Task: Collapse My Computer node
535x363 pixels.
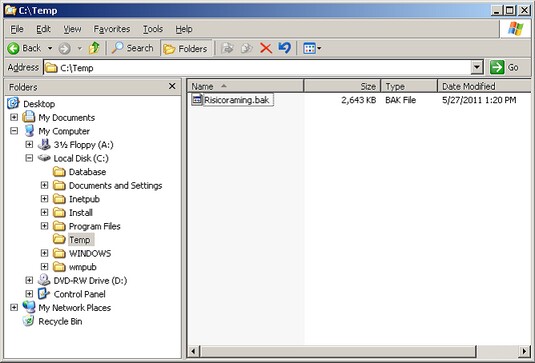Action: pyautogui.click(x=14, y=131)
